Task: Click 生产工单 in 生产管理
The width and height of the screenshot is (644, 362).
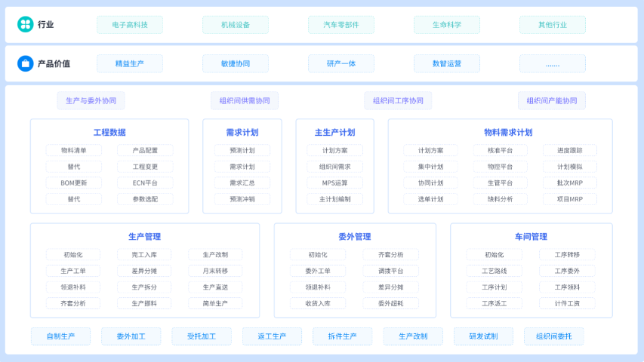Action: [73, 271]
